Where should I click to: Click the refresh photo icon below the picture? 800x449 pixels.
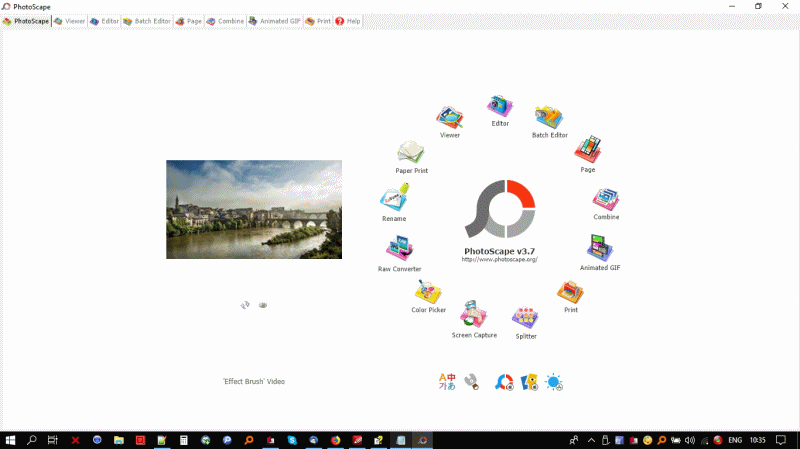[x=245, y=305]
